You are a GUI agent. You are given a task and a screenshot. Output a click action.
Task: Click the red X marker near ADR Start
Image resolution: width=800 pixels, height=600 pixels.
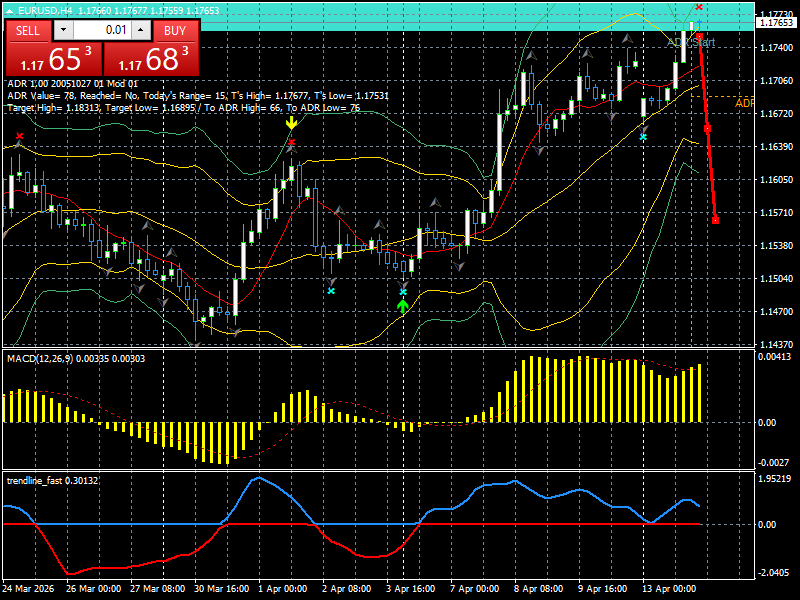[699, 7]
